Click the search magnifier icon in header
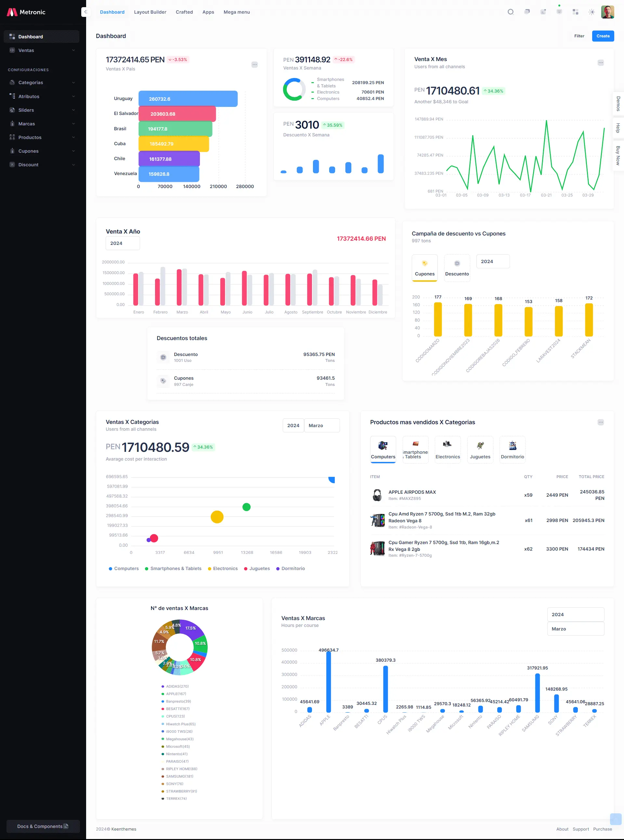The image size is (624, 840). click(511, 12)
